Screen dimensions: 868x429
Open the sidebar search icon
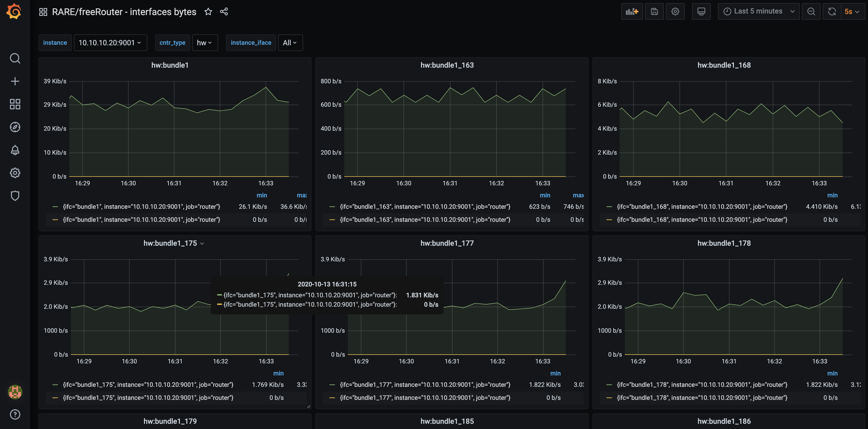[x=15, y=58]
